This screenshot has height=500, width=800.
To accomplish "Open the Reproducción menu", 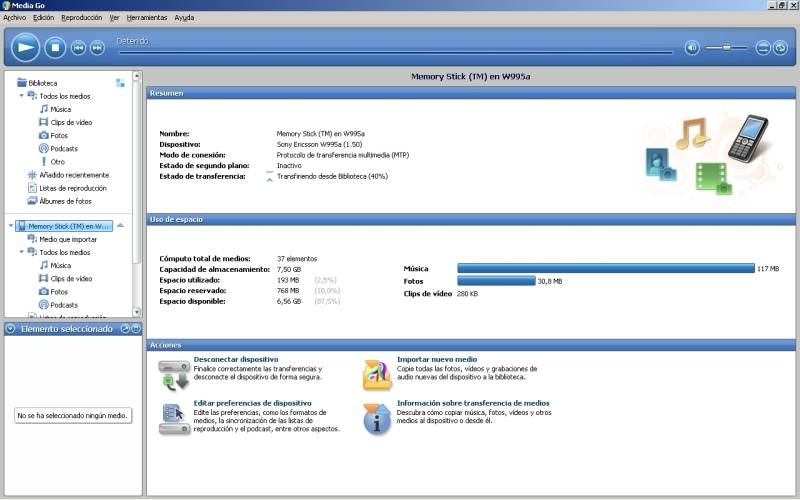I will point(82,17).
